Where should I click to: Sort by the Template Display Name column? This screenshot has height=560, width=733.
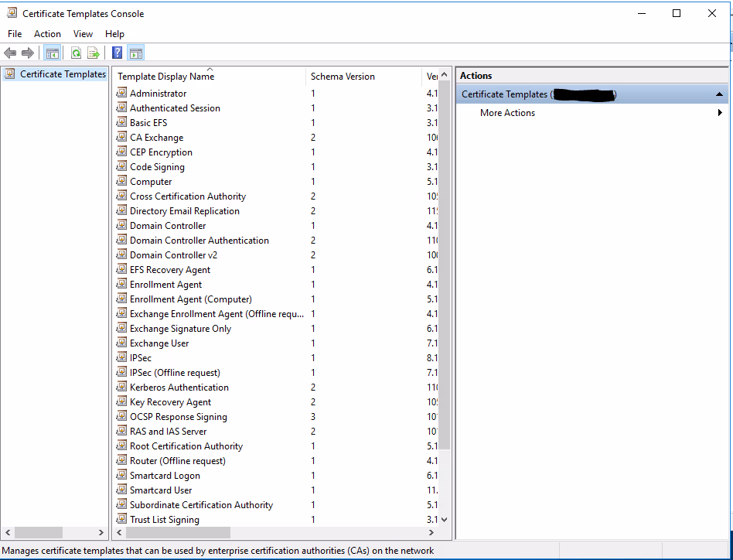point(166,77)
